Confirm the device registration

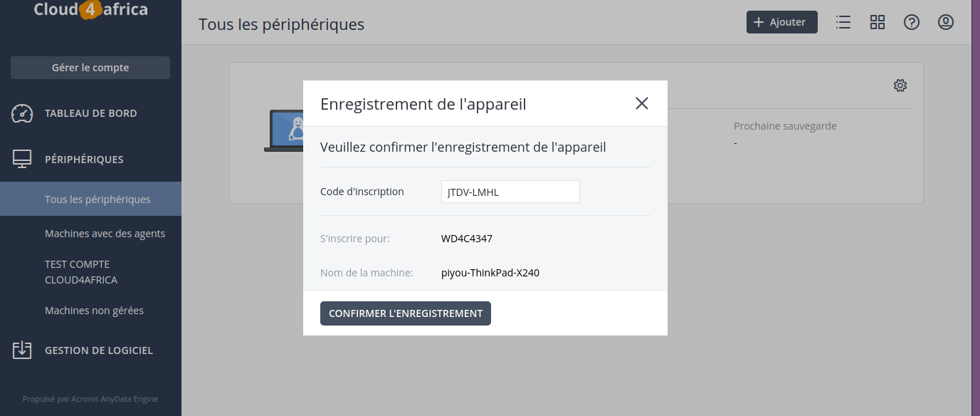click(x=406, y=313)
